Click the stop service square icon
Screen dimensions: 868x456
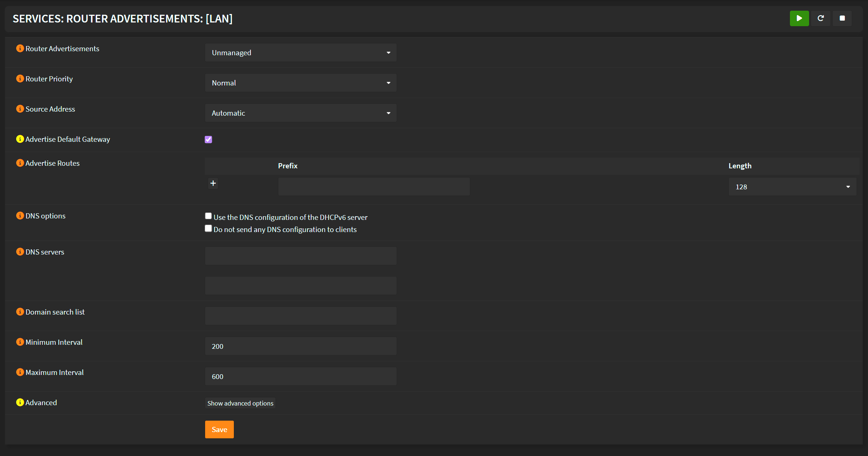point(842,18)
